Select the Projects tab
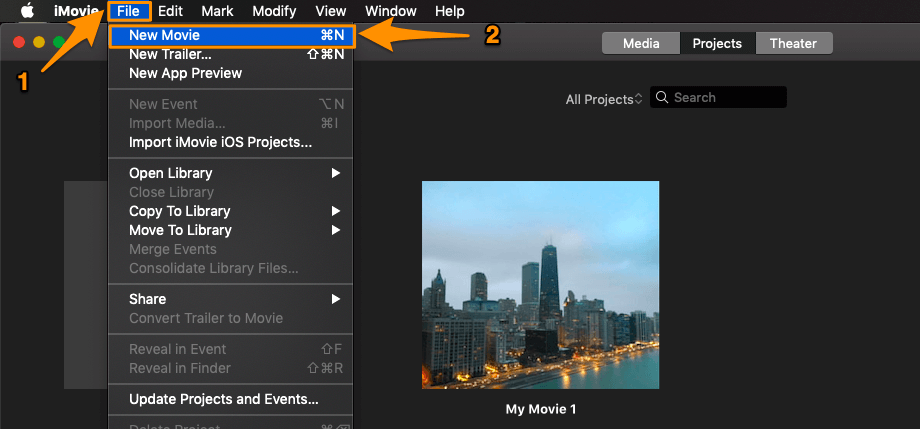This screenshot has height=429, width=920. pos(717,43)
